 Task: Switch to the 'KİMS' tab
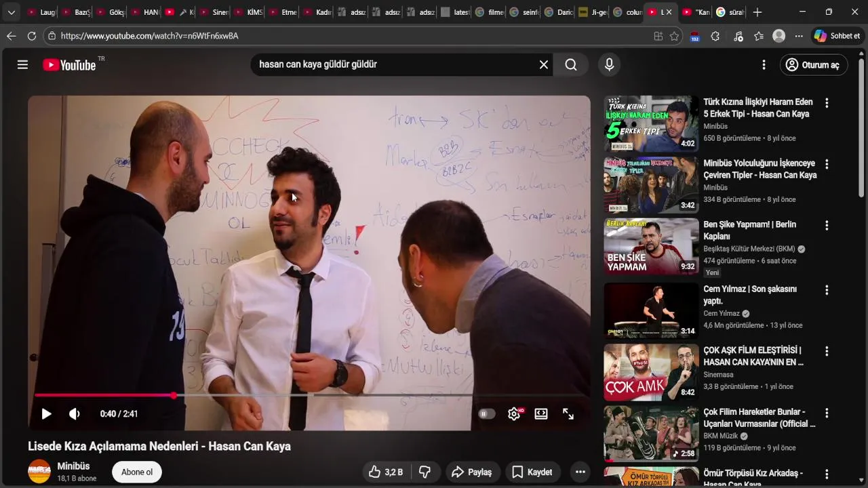[249, 12]
